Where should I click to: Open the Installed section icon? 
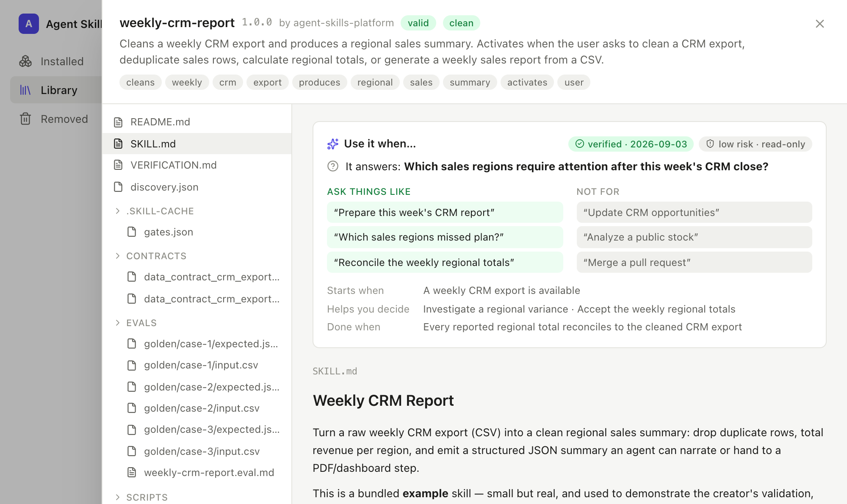(25, 61)
